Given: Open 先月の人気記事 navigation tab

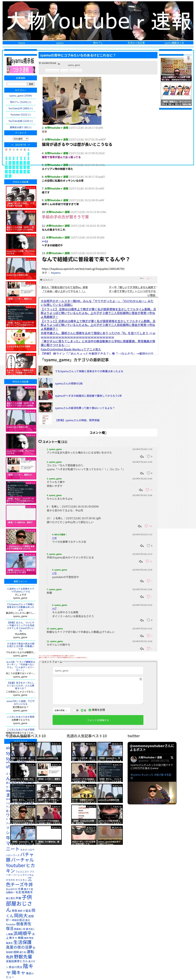Looking at the screenshot, I should pyautogui.click(x=136, y=43).
